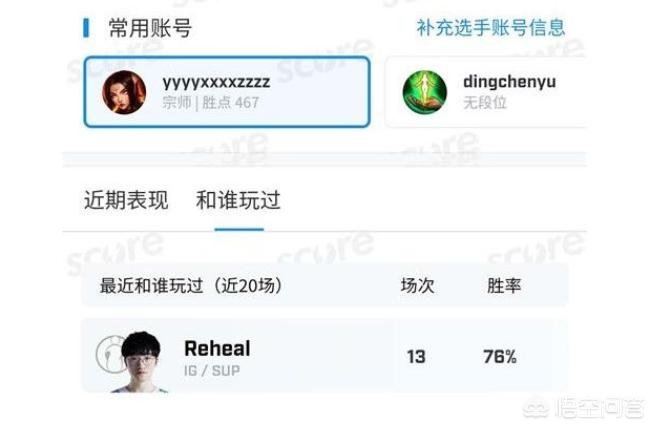The height and width of the screenshot is (431, 657).
Task: Click the green dingchenyu account avatar icon
Action: click(424, 92)
